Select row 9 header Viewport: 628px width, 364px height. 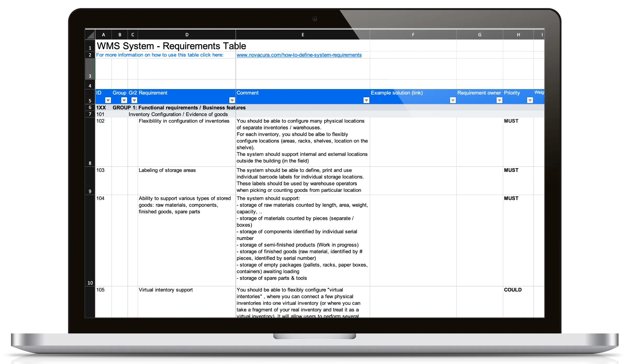[90, 181]
